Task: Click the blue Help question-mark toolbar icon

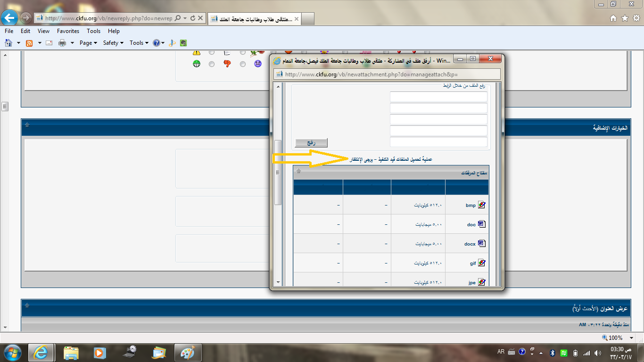Action: (x=156, y=43)
